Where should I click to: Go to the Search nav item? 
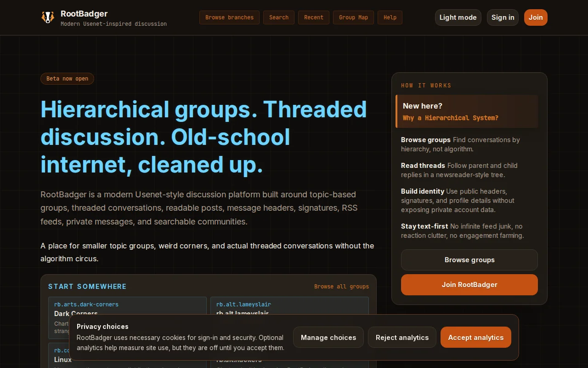pyautogui.click(x=279, y=17)
